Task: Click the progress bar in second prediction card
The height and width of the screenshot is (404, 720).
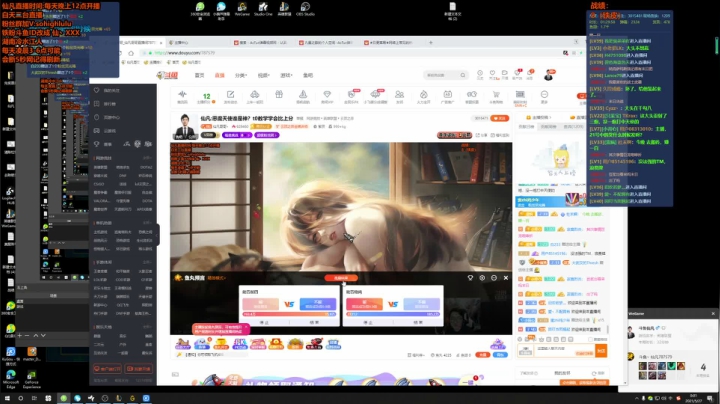Action: pos(393,314)
